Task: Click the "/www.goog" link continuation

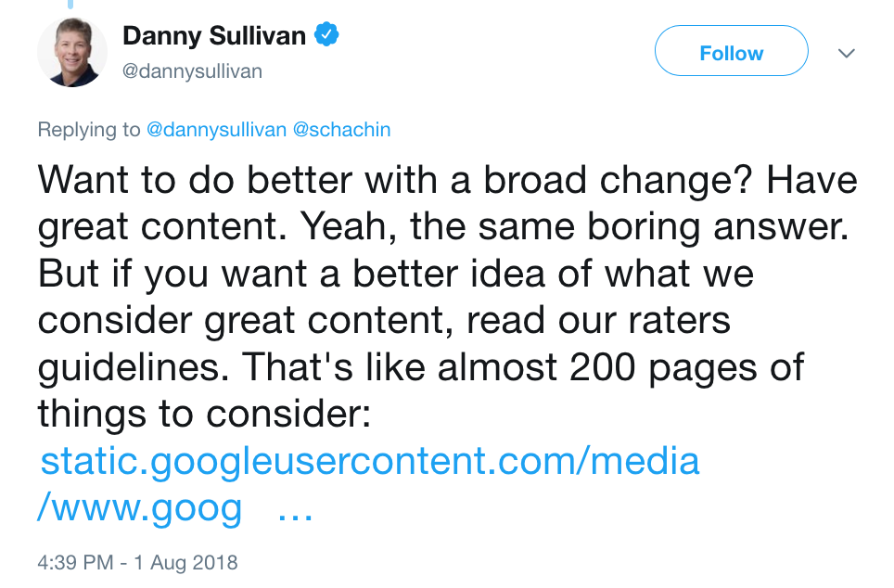Action: 141,507
